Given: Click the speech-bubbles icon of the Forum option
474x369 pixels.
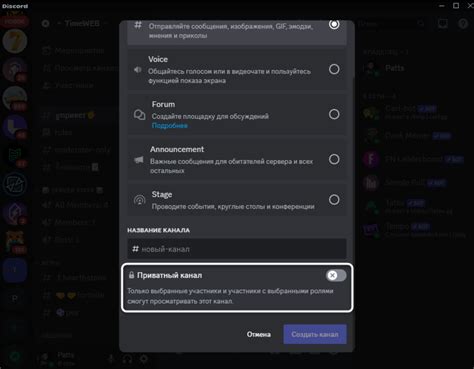Looking at the screenshot, I should [140, 115].
